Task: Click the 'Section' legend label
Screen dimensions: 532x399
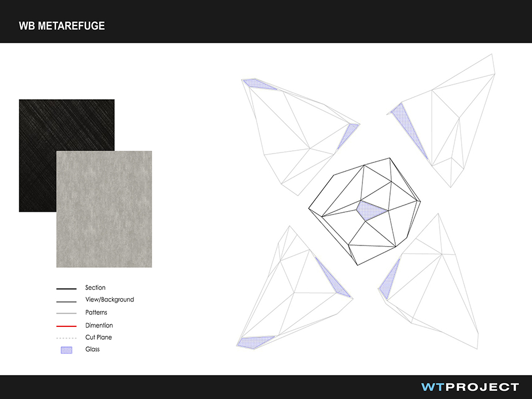Action: (x=95, y=288)
